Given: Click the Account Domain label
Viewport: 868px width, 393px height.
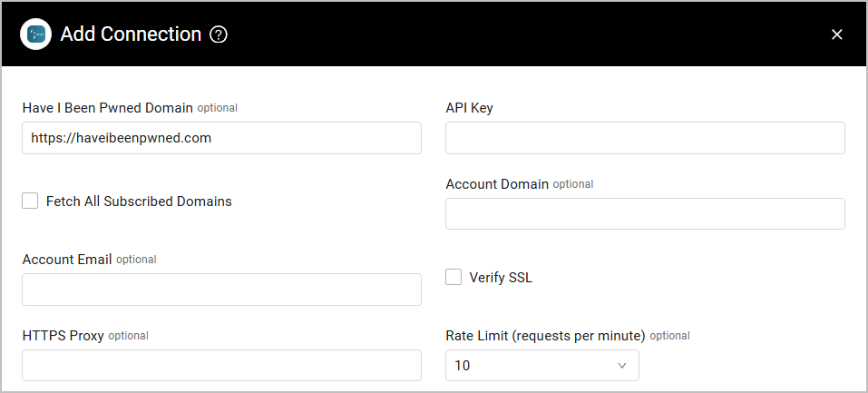Looking at the screenshot, I should [497, 184].
